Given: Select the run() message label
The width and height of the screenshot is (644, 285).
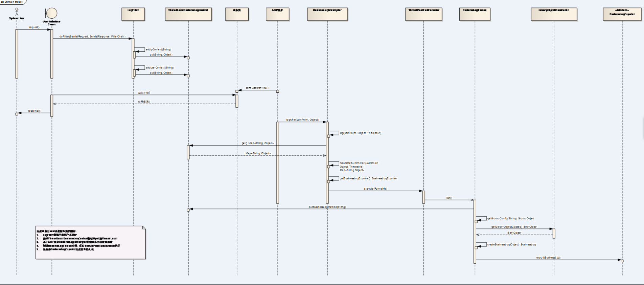Looking at the screenshot, I should [449, 198].
